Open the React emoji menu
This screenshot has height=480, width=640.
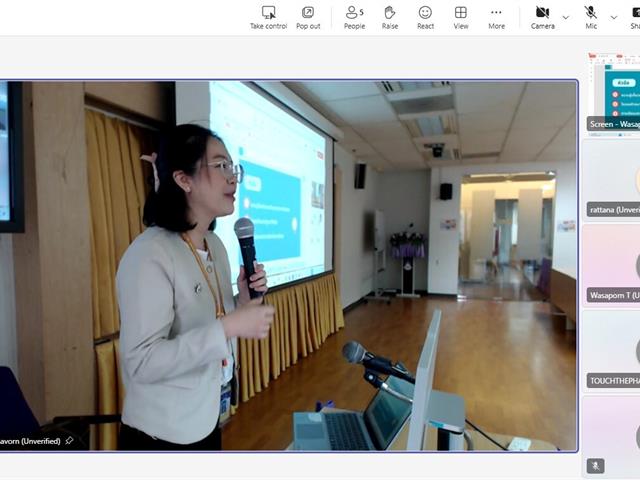[x=425, y=16]
